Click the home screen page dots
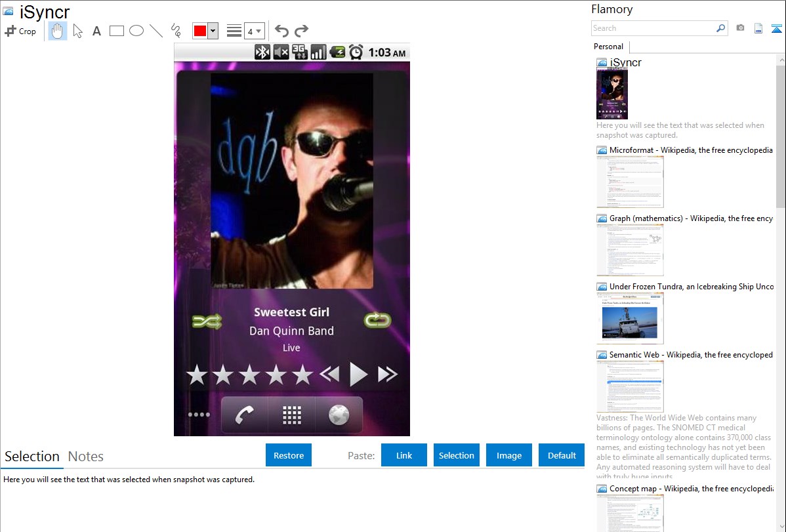Image resolution: width=786 pixels, height=532 pixels. pos(199,415)
